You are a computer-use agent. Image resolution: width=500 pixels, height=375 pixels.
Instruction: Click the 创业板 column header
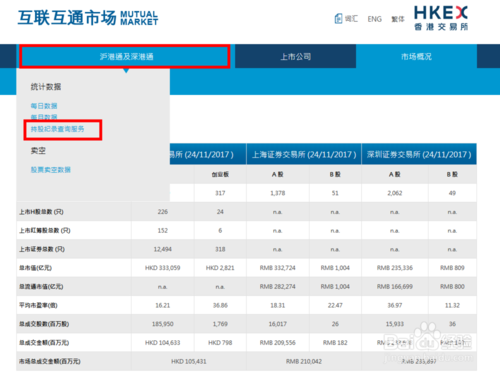click(220, 174)
